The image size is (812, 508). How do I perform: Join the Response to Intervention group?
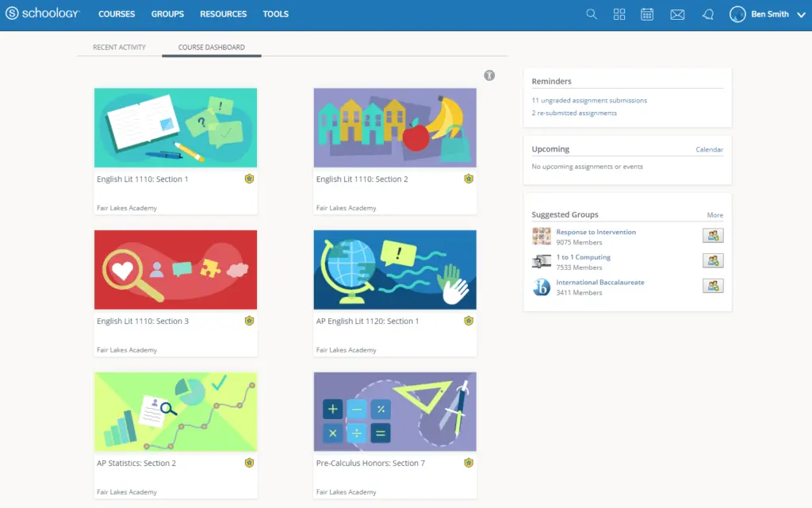[x=713, y=235]
